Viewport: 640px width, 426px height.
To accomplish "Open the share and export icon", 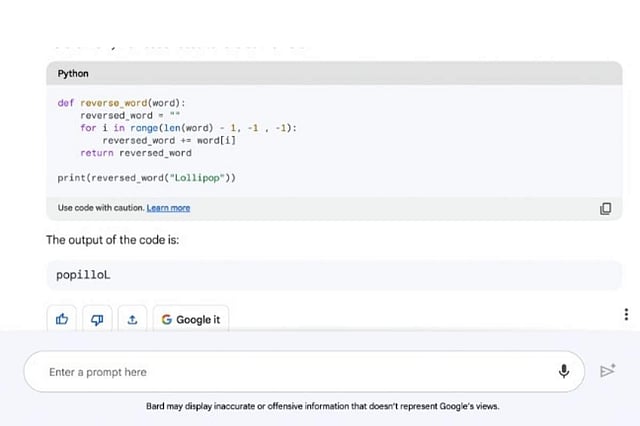I will point(132,319).
